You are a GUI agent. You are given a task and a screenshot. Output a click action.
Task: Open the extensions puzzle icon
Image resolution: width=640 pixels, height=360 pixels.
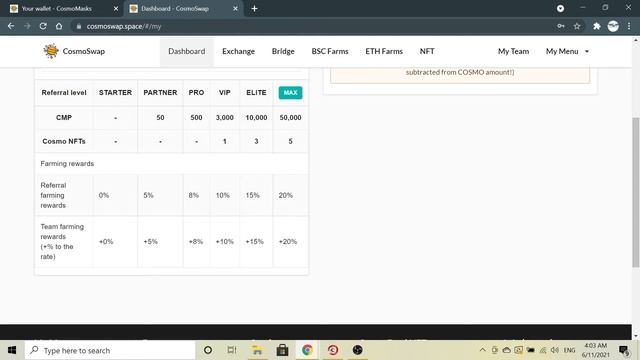(x=597, y=26)
